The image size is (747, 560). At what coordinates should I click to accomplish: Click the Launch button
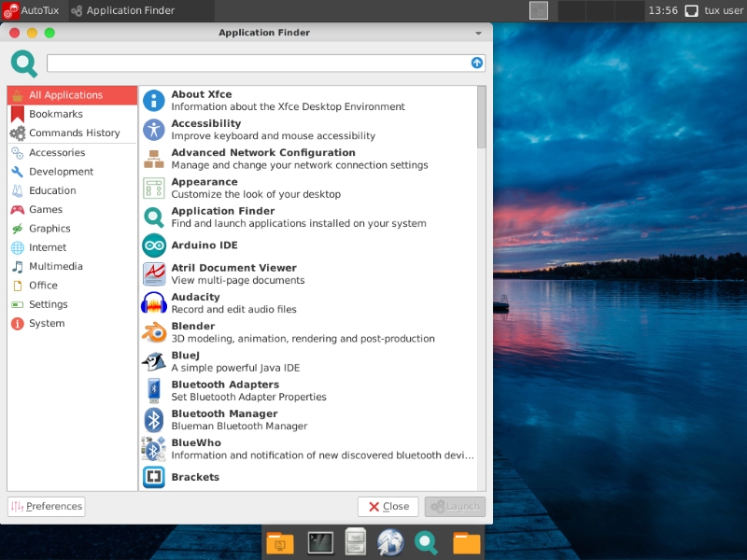[x=455, y=507]
